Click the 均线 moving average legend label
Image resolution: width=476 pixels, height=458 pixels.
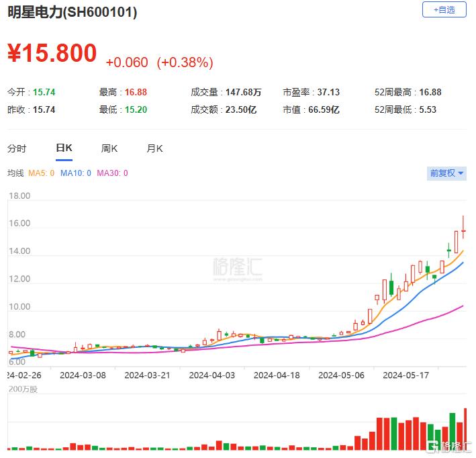click(16, 173)
